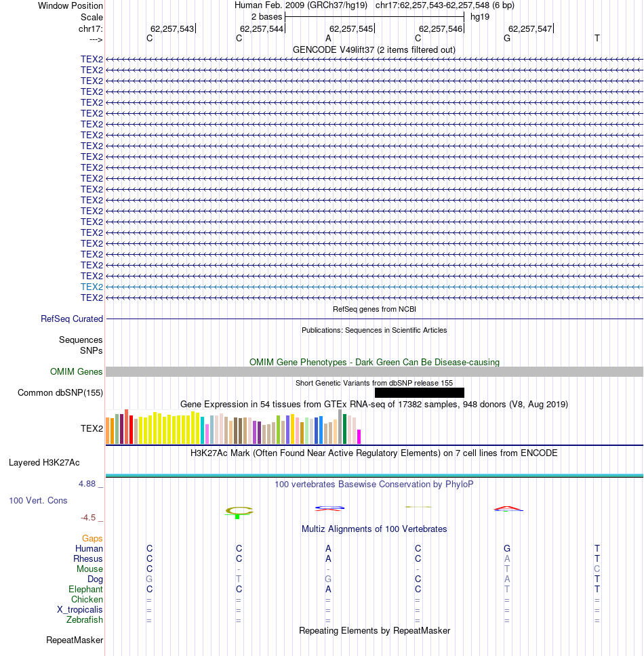The width and height of the screenshot is (644, 656).
Task: Click the Layered H3K27Ac track label
Action: click(44, 462)
